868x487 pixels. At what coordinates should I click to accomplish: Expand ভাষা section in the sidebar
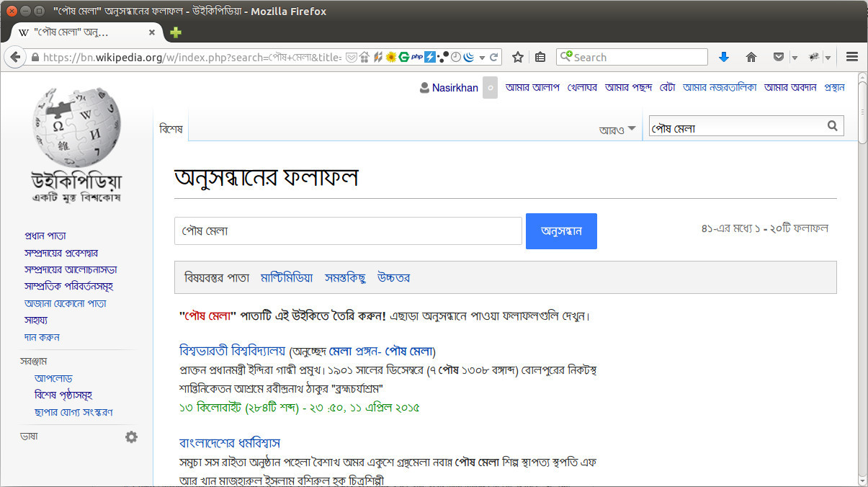27,436
